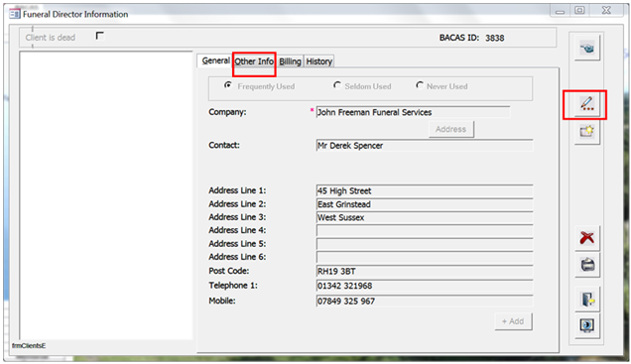This screenshot has width=631, height=364.
Task: Click the red X delete button
Action: pos(587,238)
